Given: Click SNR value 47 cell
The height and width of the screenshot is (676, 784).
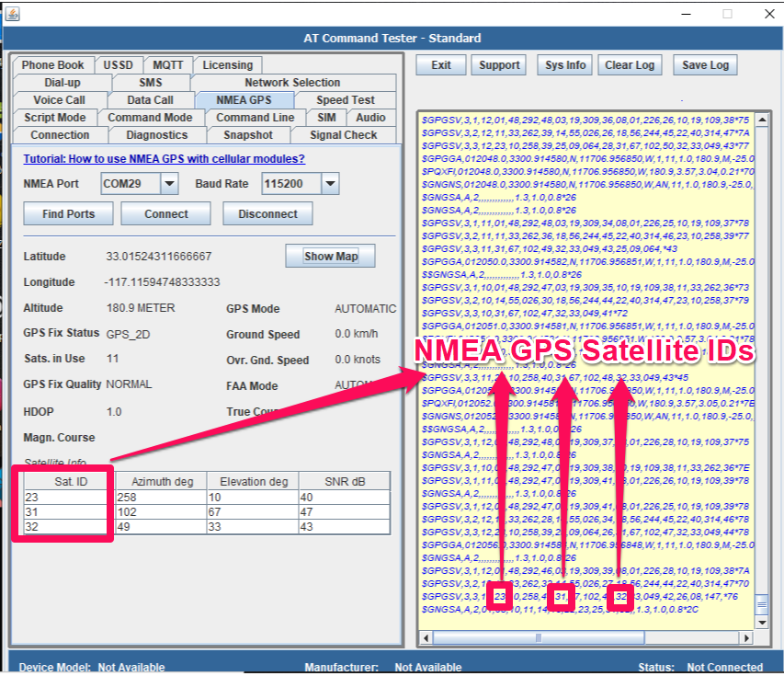Looking at the screenshot, I should coord(345,512).
